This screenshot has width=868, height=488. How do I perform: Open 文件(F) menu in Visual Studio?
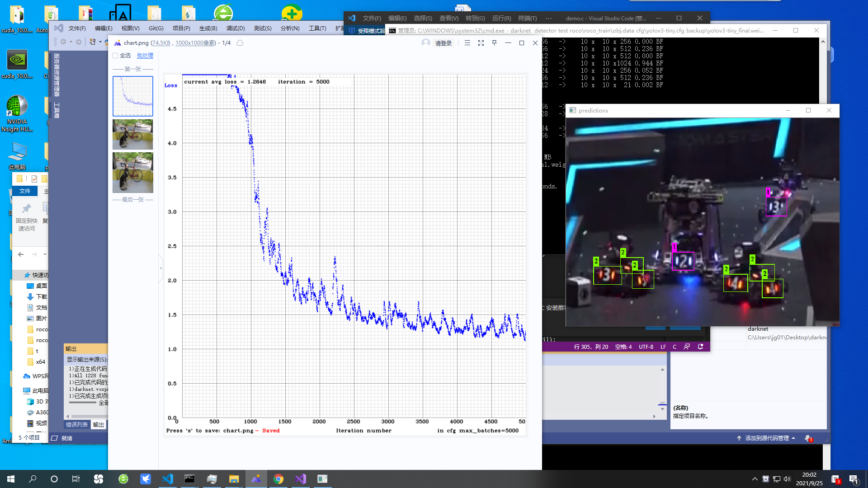(77, 28)
